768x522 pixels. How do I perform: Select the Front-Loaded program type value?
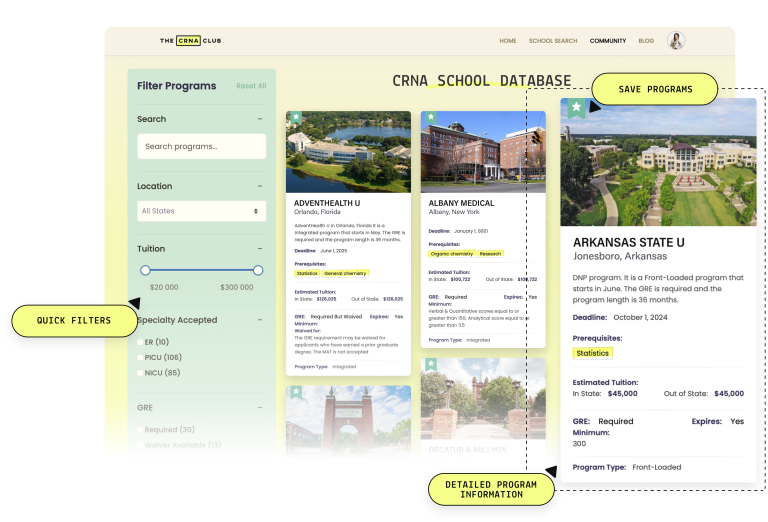point(656,467)
